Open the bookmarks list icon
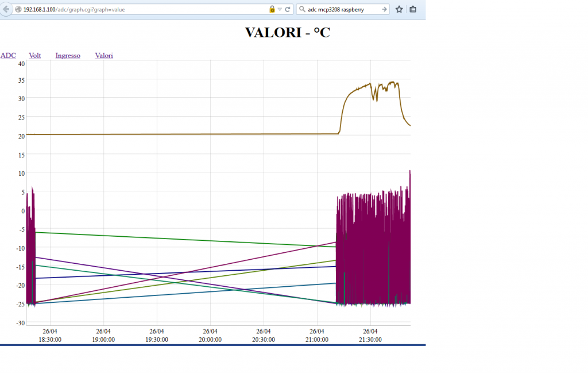The width and height of the screenshot is (588, 373). [x=412, y=9]
